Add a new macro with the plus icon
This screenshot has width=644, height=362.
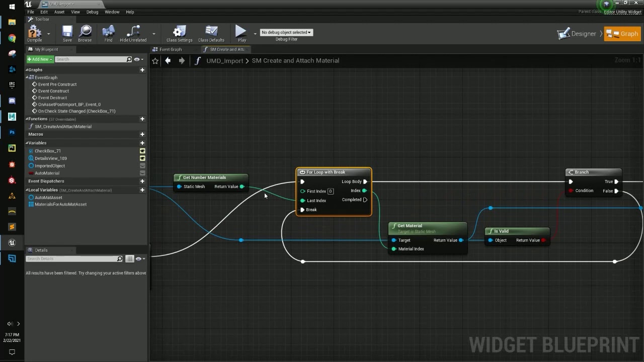pyautogui.click(x=142, y=134)
